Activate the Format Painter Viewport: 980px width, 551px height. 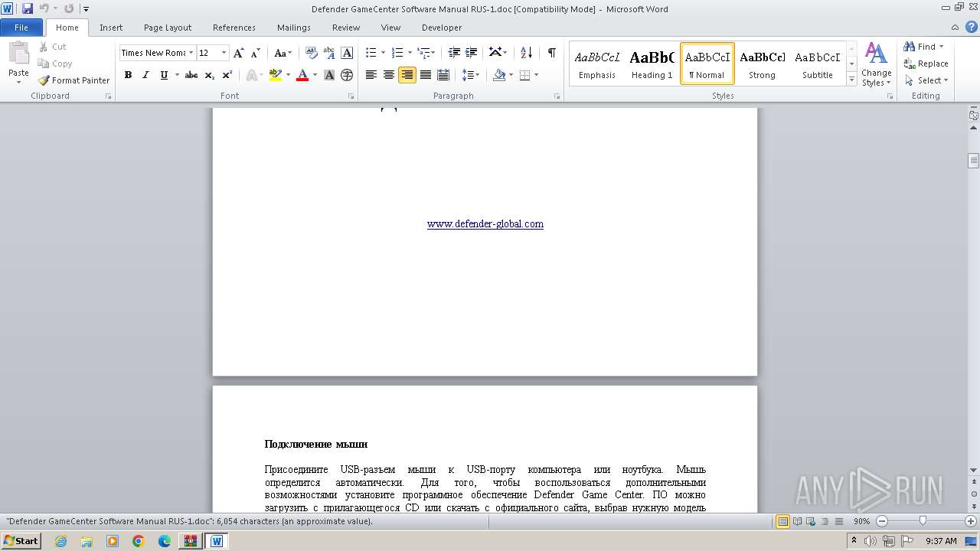[73, 80]
